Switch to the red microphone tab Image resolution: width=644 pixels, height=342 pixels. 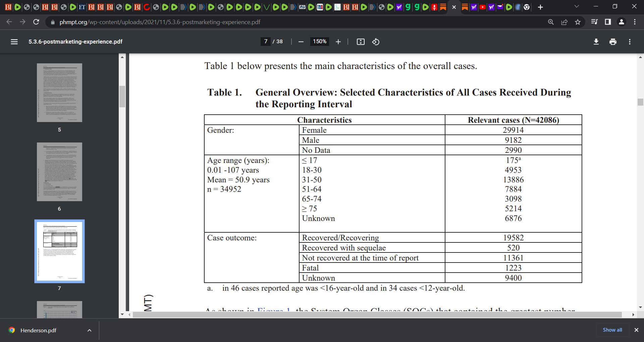coord(434,7)
